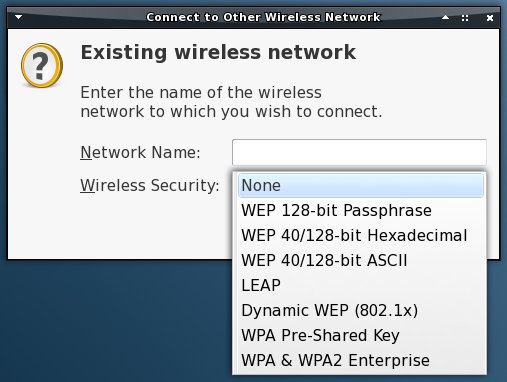Open the window menu arrow in title bar
Screen dimensions: 507x382
(18, 17)
